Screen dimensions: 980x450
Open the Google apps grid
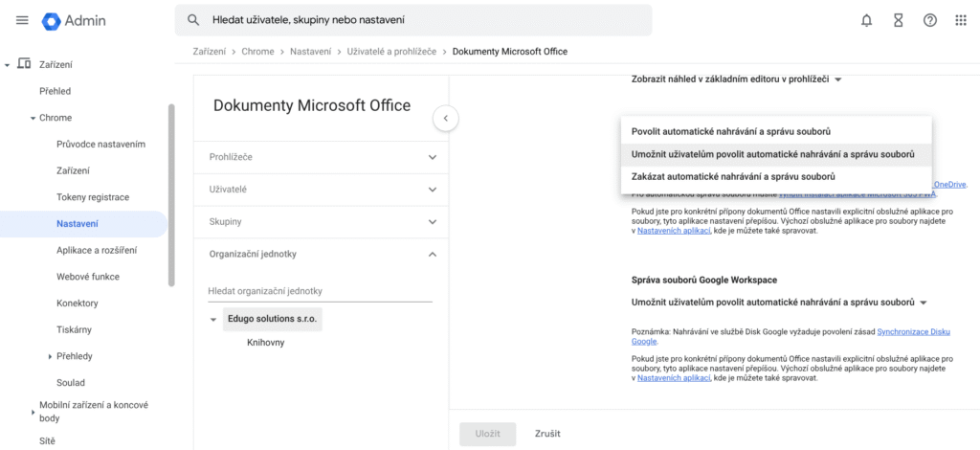(x=961, y=20)
